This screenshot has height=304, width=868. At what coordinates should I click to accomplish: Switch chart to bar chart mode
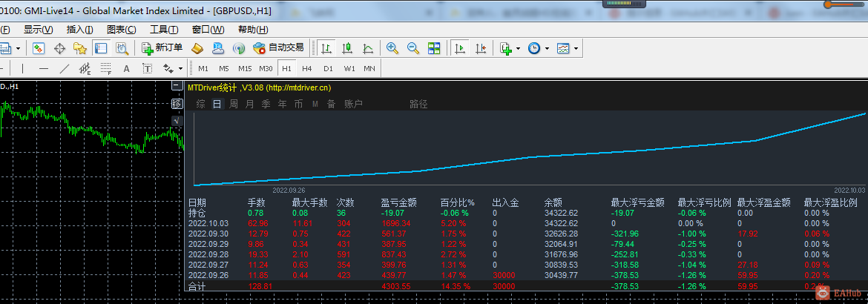point(326,48)
